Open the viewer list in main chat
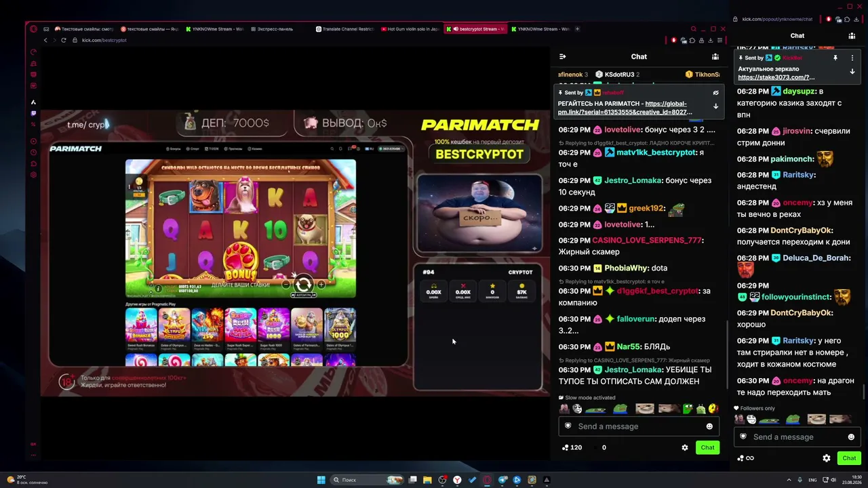The height and width of the screenshot is (488, 868). coord(715,57)
